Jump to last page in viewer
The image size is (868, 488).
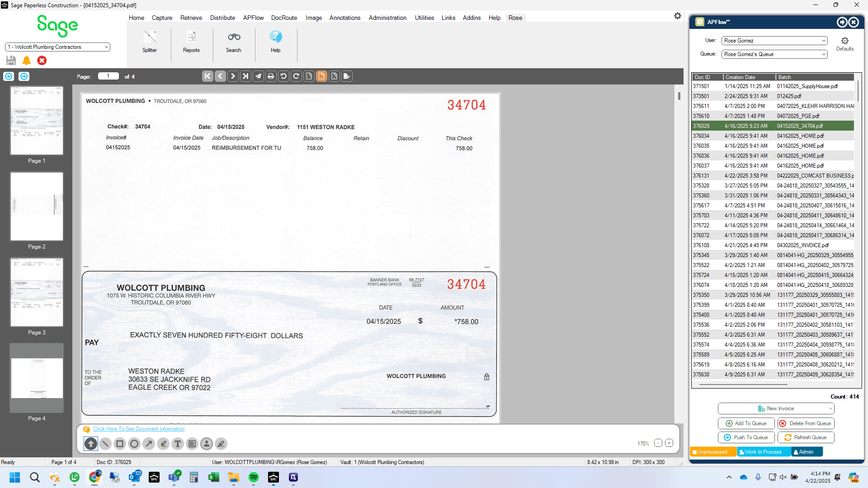(x=245, y=76)
